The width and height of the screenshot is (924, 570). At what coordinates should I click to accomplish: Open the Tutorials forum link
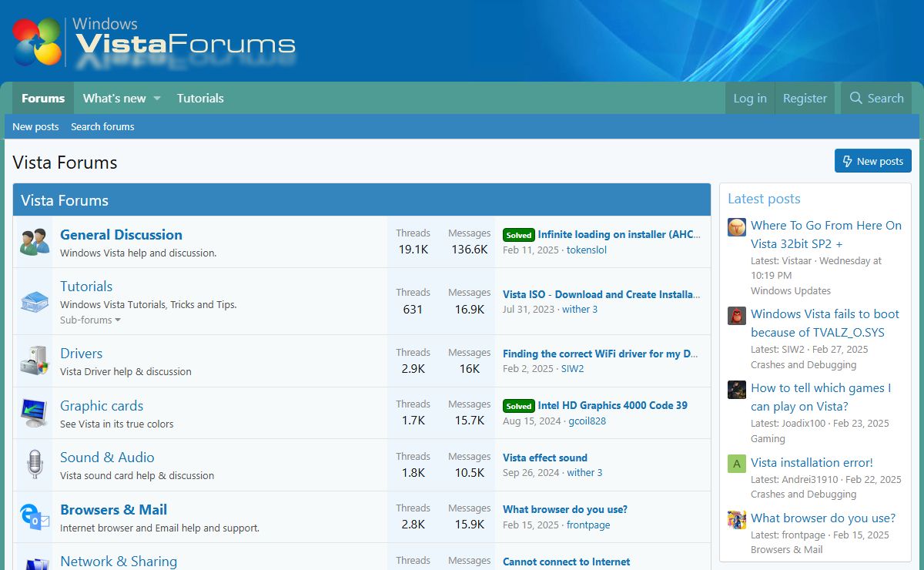coord(86,287)
